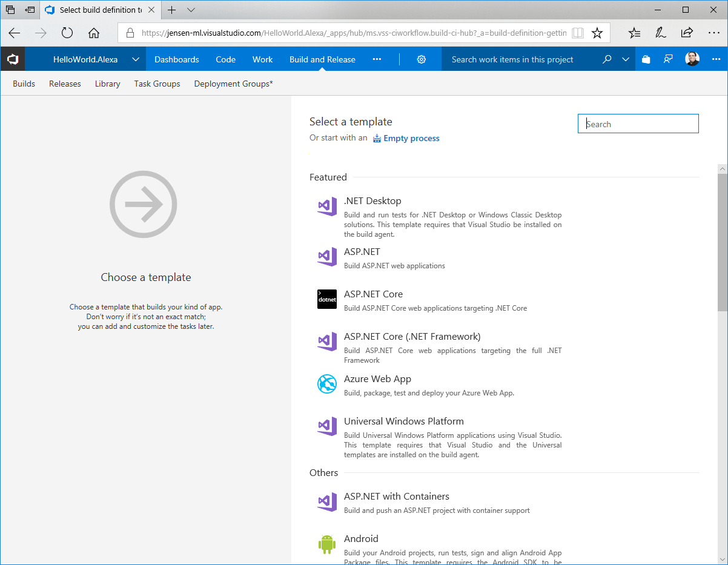
Task: Open the Library tab
Action: (x=107, y=84)
